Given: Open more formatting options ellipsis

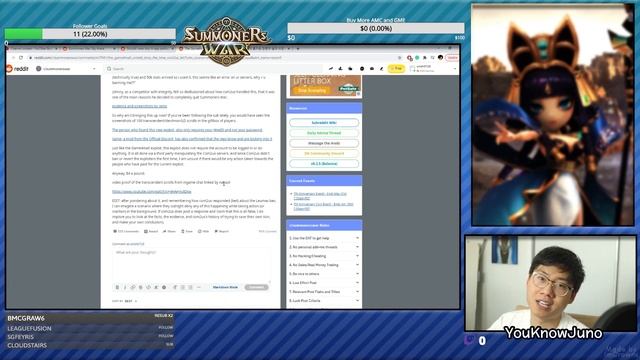Looking at the screenshot, I should (199, 287).
